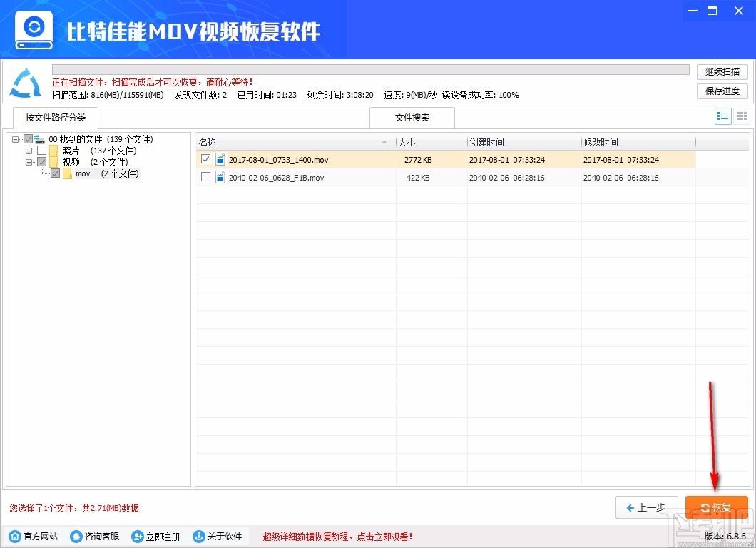The image size is (756, 548).
Task: Open the 文件搜索 tab
Action: click(412, 117)
